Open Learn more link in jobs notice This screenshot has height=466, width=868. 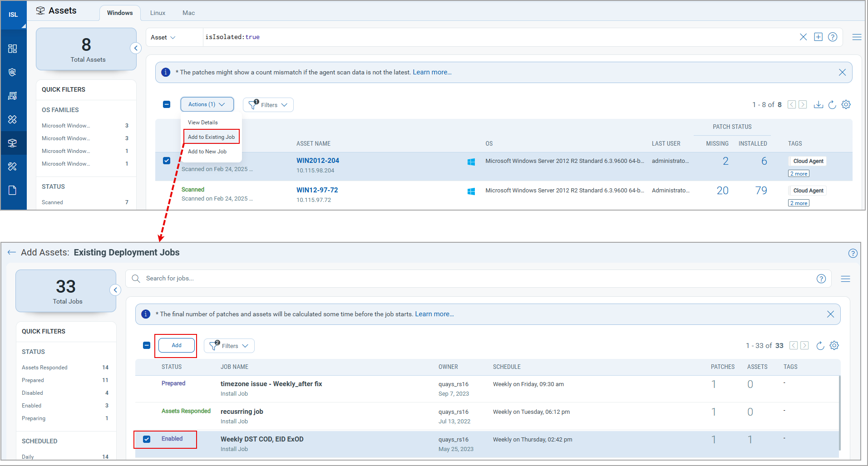(434, 314)
